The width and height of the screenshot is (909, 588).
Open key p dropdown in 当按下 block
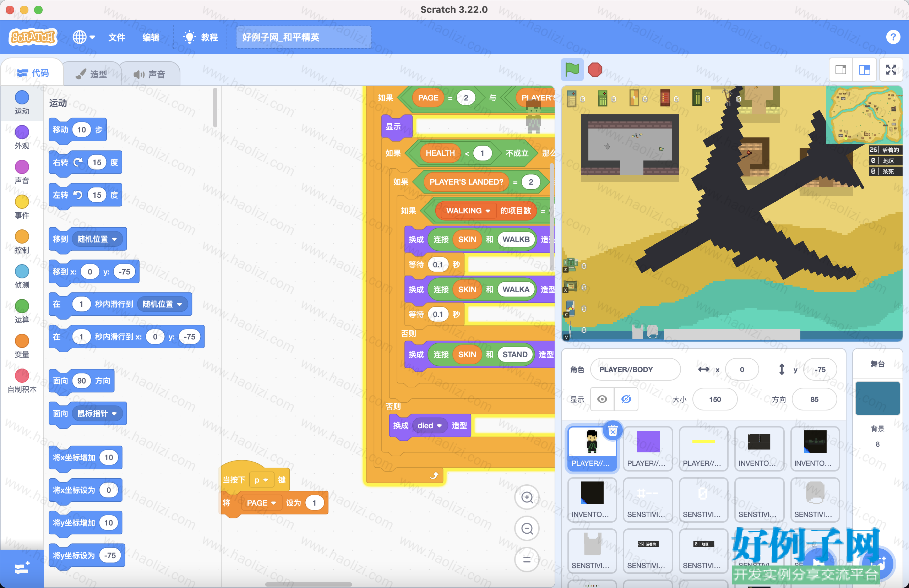click(261, 480)
